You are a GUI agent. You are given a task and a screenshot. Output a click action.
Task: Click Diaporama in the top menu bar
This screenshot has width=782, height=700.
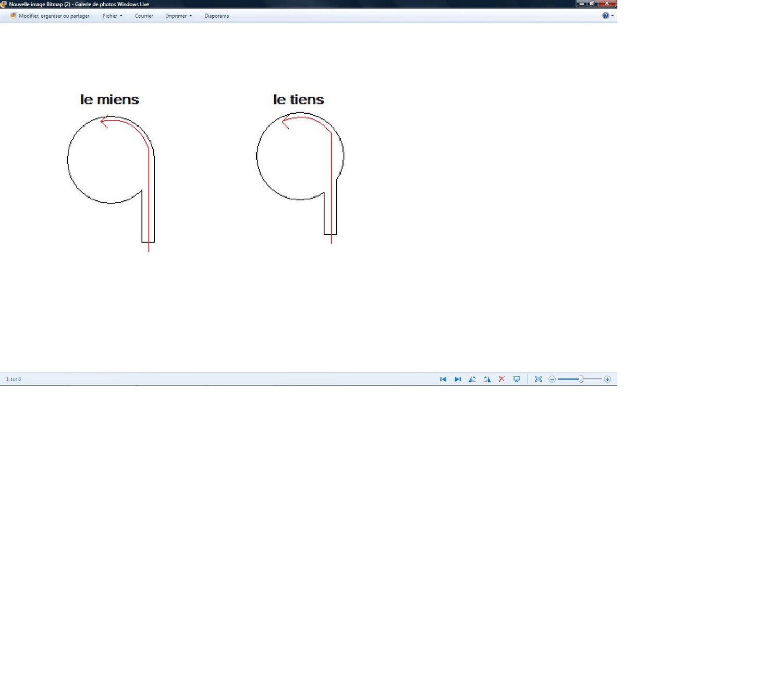(216, 16)
